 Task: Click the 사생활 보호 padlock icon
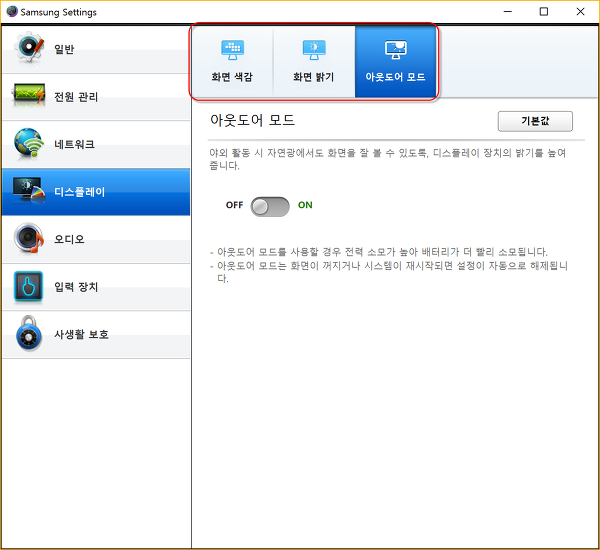point(29,333)
